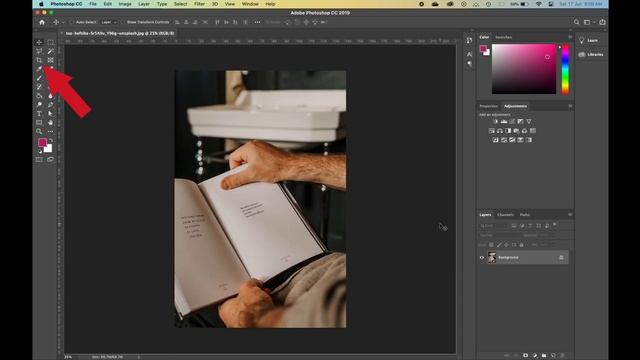Toggle Quick Mask mode

[x=39, y=160]
